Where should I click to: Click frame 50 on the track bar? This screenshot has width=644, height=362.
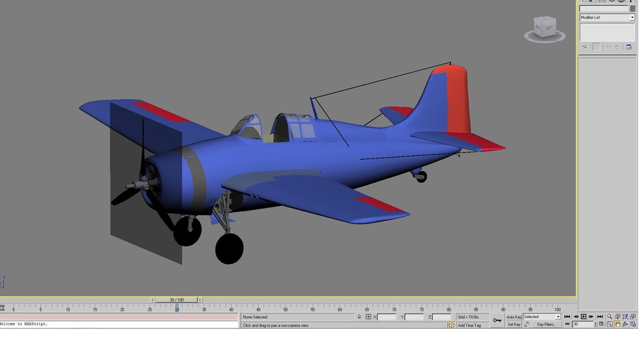point(285,308)
